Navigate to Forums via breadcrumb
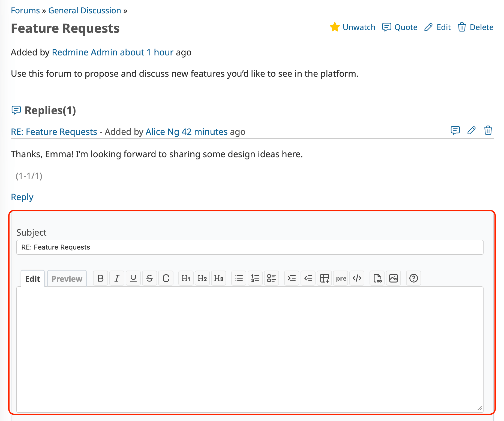The height and width of the screenshot is (421, 504). 25,10
